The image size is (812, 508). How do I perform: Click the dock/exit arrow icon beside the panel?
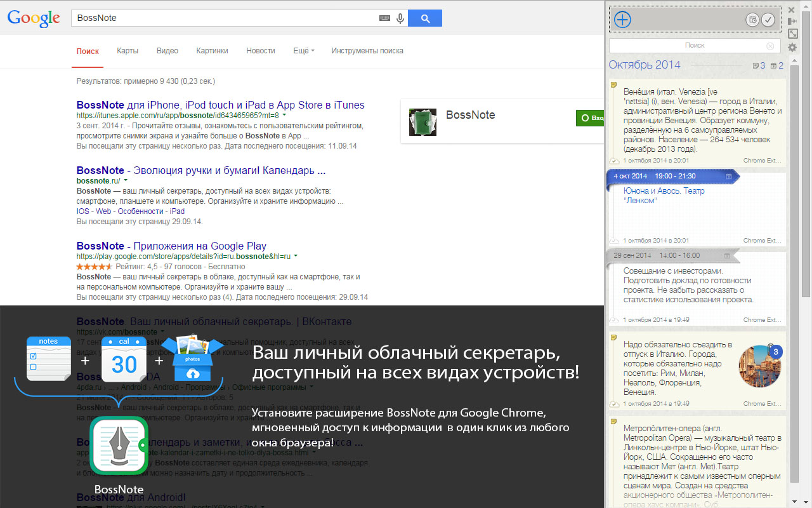tap(792, 21)
